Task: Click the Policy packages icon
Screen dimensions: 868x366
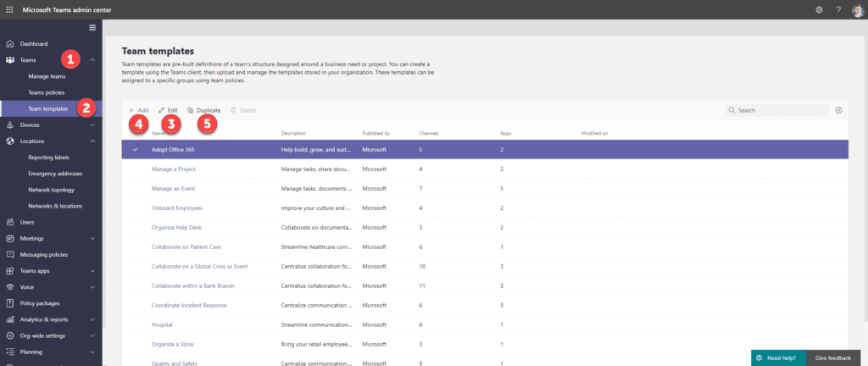Action: pos(10,303)
